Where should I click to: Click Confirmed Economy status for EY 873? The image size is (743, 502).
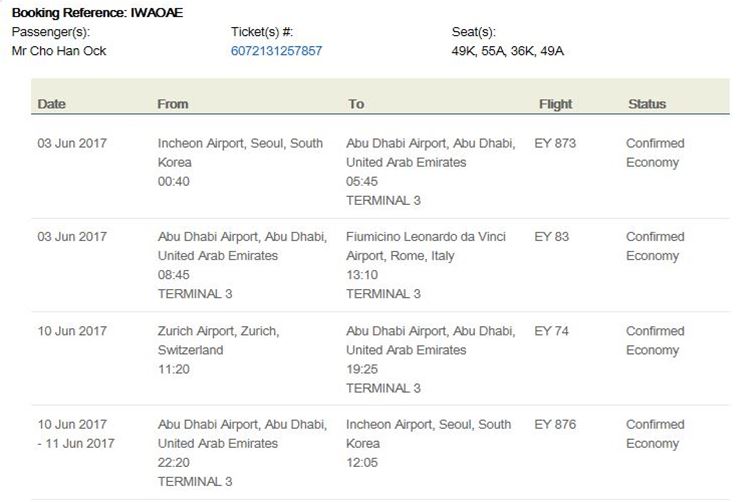655,152
